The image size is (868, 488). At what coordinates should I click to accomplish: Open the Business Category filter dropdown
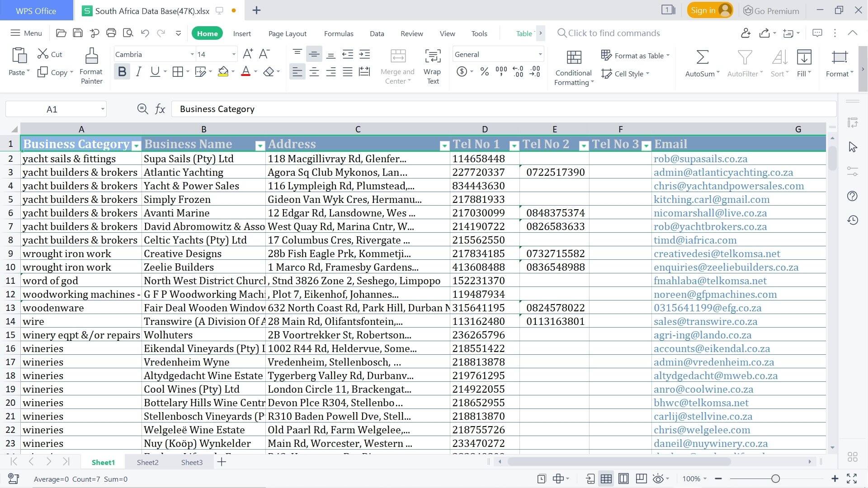136,146
